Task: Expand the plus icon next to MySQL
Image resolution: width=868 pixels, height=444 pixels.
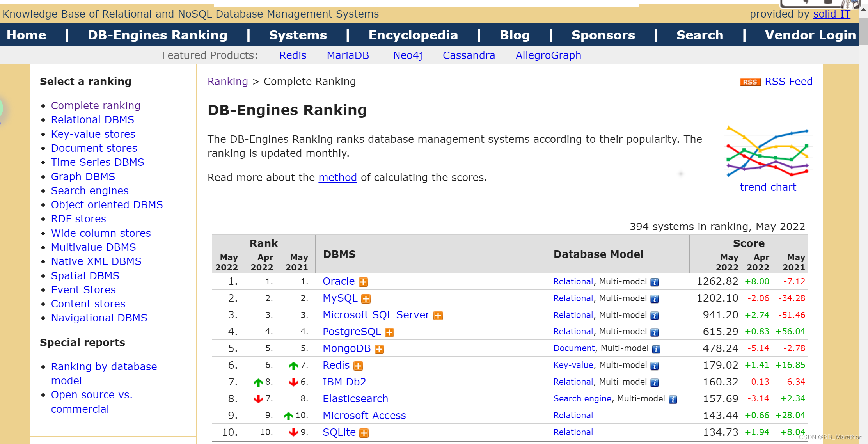Action: [x=366, y=299]
